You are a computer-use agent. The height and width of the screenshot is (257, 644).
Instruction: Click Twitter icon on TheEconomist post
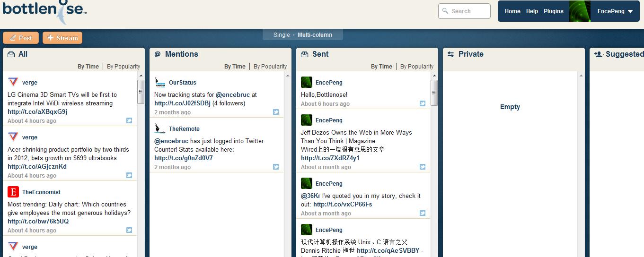[x=129, y=230]
